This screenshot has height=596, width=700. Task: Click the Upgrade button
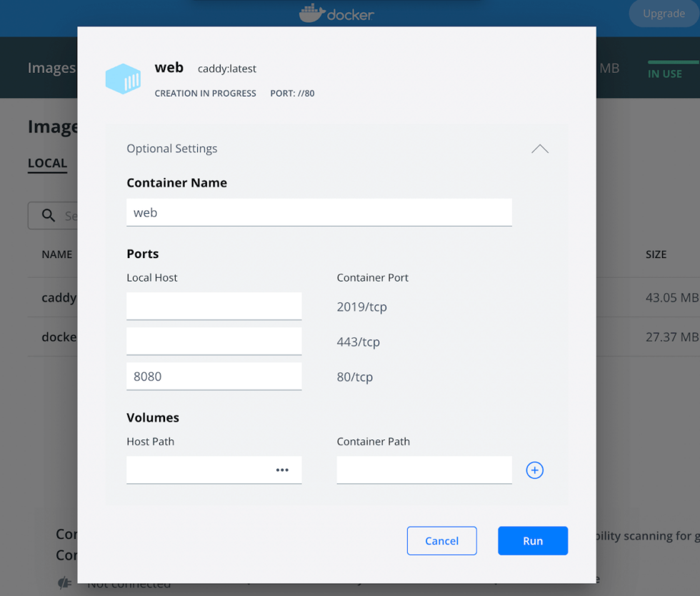point(663,13)
